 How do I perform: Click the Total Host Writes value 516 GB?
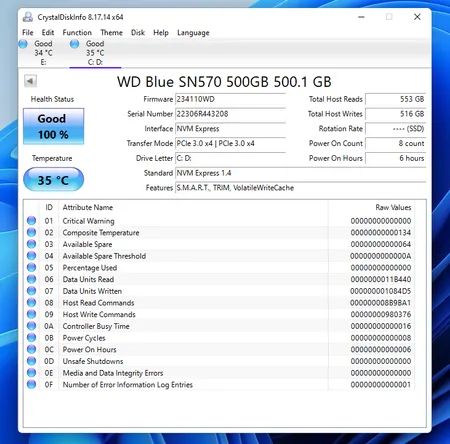point(396,114)
